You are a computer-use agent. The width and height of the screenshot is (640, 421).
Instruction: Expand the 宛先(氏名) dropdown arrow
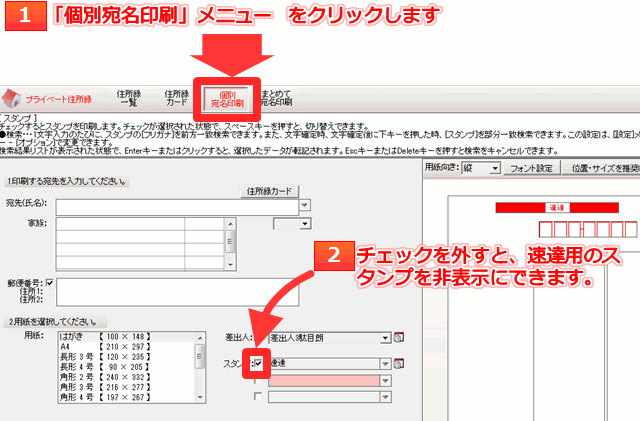click(x=305, y=205)
